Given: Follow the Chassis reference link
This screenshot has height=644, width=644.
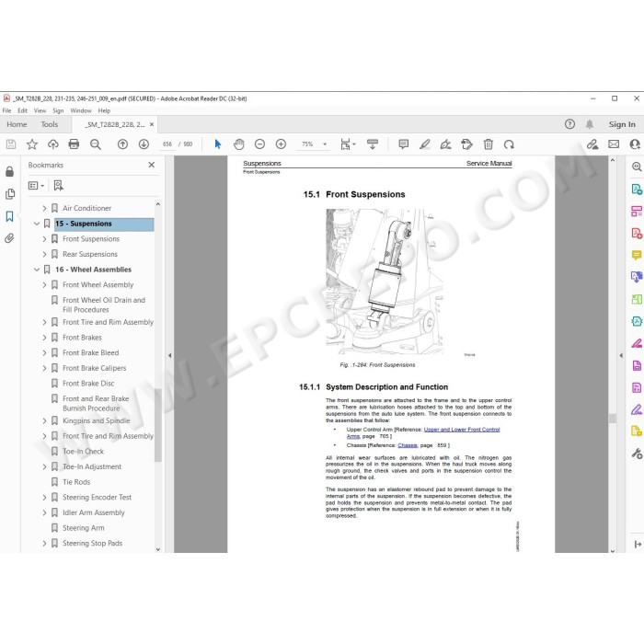Looking at the screenshot, I should point(408,445).
